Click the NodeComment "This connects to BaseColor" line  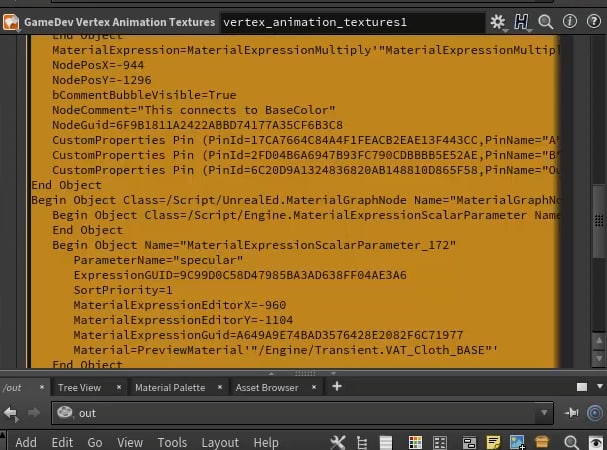(194, 110)
